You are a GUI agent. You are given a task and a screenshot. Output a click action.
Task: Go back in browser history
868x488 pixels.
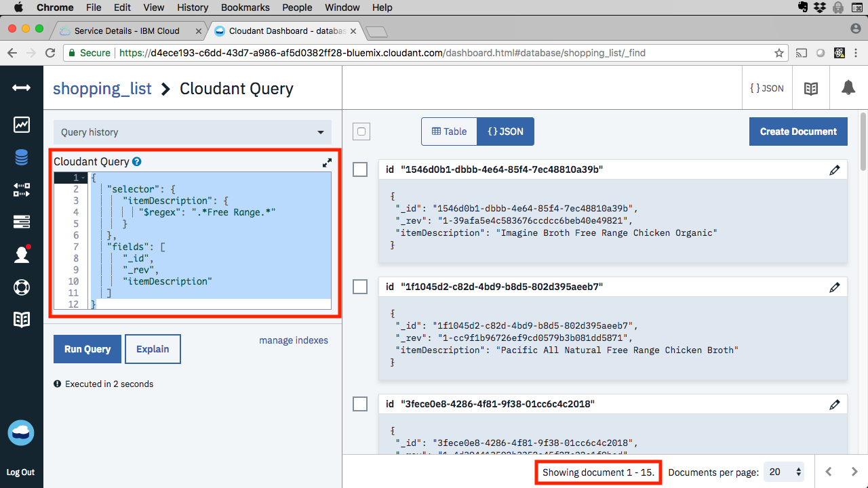click(12, 52)
